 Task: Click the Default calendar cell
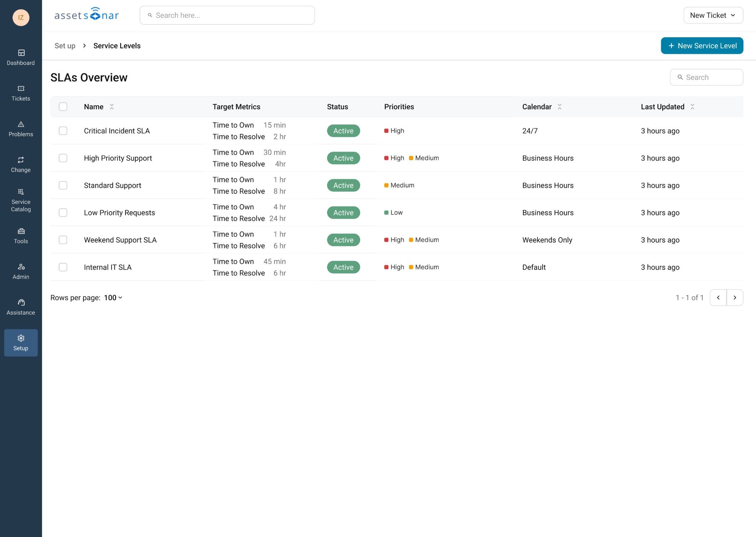[x=534, y=267]
